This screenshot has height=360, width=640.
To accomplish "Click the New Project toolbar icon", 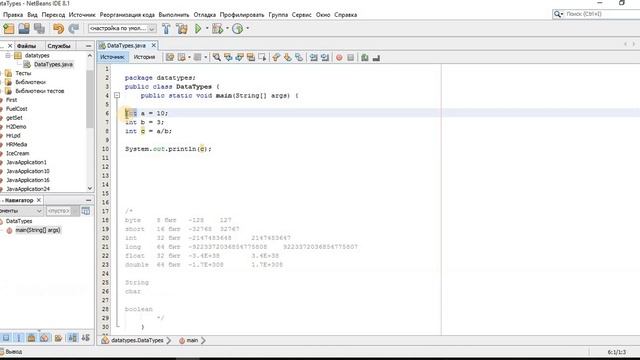I will point(9,29).
